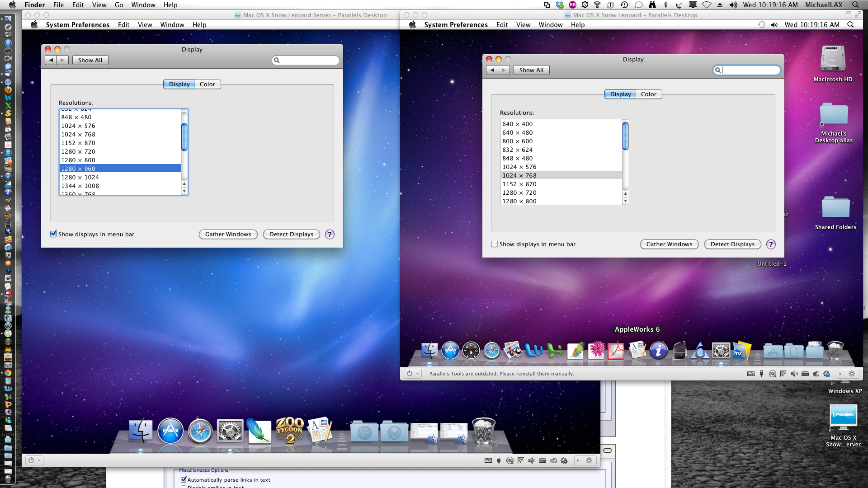This screenshot has width=868, height=488.
Task: Launch AIM icon in Snow Leopard dock
Action: 700,351
